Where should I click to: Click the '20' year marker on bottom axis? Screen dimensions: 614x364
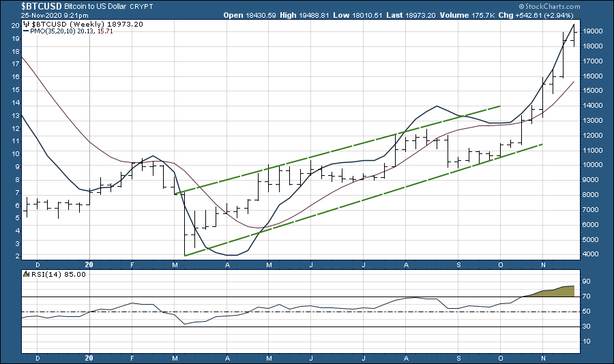click(x=89, y=263)
